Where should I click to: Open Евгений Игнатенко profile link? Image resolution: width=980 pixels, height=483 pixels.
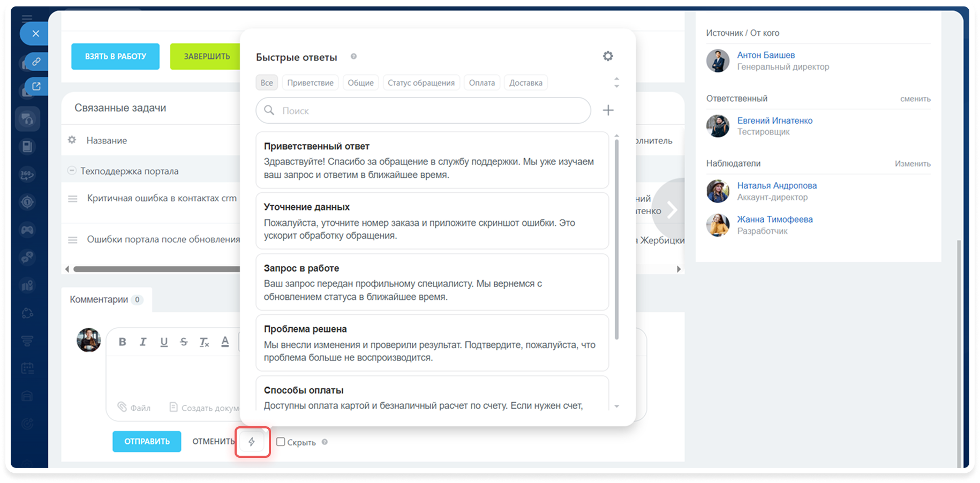(x=774, y=120)
